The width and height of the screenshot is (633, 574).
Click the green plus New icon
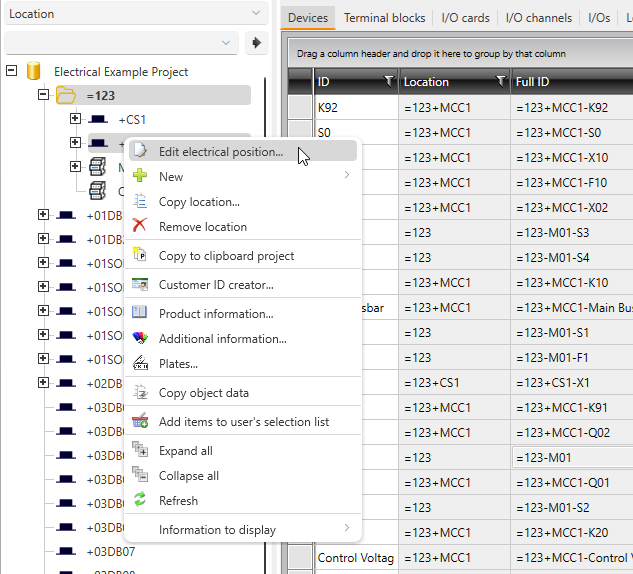coord(140,177)
